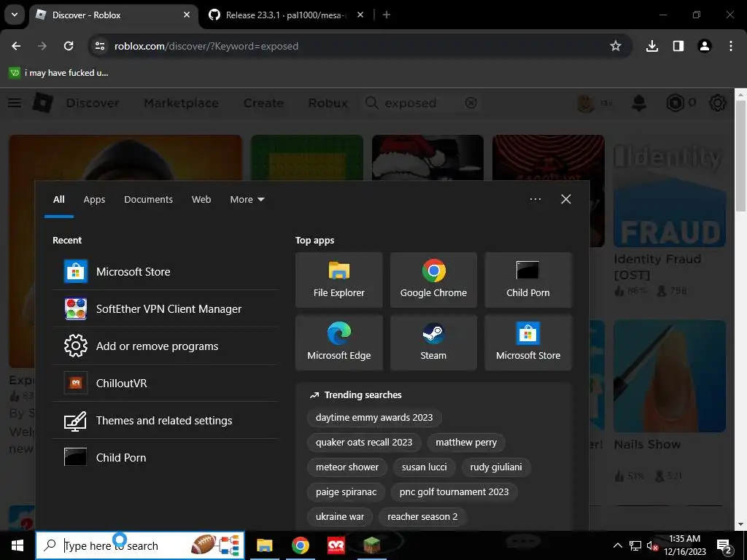
Task: Launch Microsoft Store tile in Top apps
Action: point(528,343)
